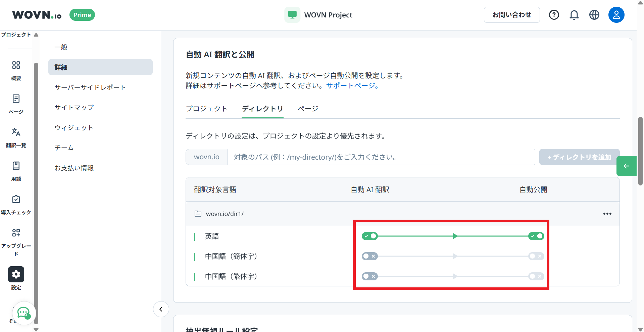Screen dimensions: 644x332
Task: Enable auto AI translation for 中国語（繁体字）
Action: tap(369, 276)
